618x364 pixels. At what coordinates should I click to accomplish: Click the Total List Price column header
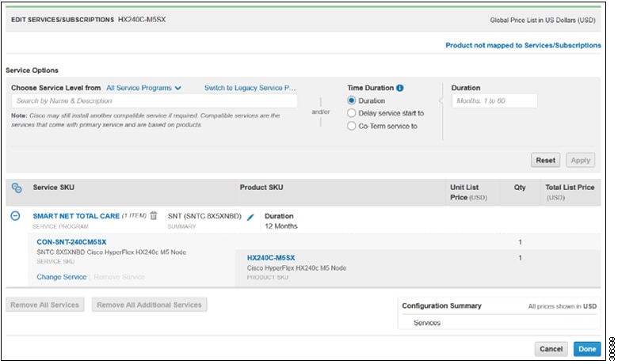[x=570, y=192]
